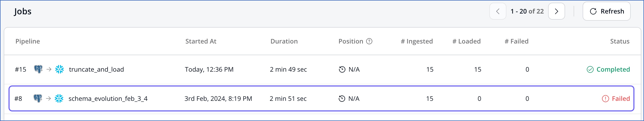The width and height of the screenshot is (644, 121).
Task: Go to the next page of jobs
Action: pos(557,11)
